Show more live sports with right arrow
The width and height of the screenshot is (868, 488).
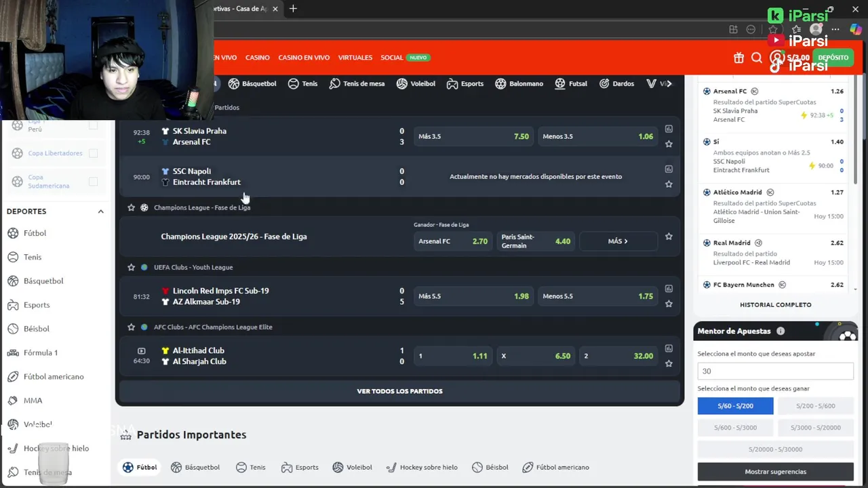point(669,83)
